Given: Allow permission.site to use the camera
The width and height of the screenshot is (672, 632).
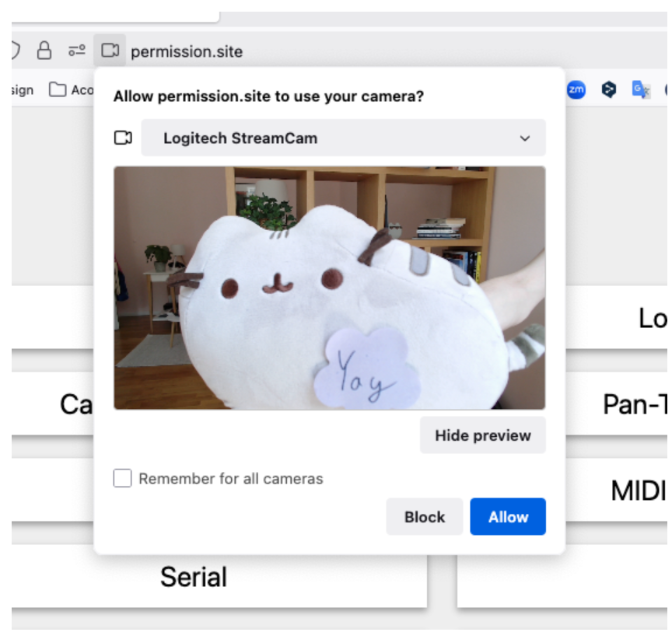Looking at the screenshot, I should coord(508,517).
